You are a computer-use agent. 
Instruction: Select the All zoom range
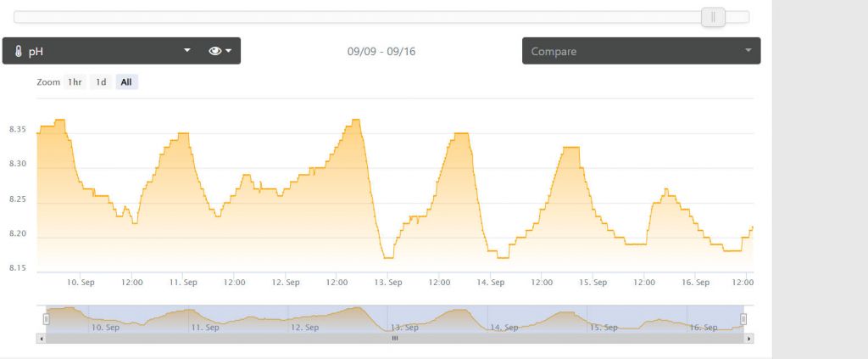pos(126,82)
